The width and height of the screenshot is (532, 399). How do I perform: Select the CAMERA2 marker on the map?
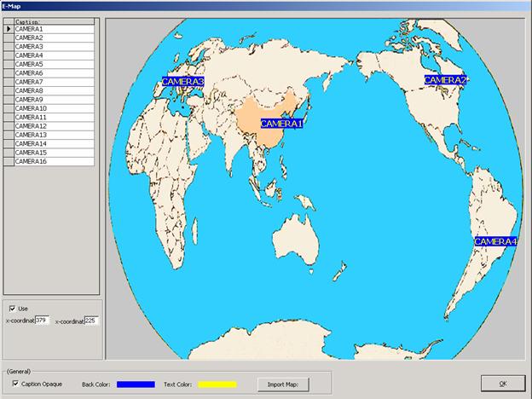(446, 80)
